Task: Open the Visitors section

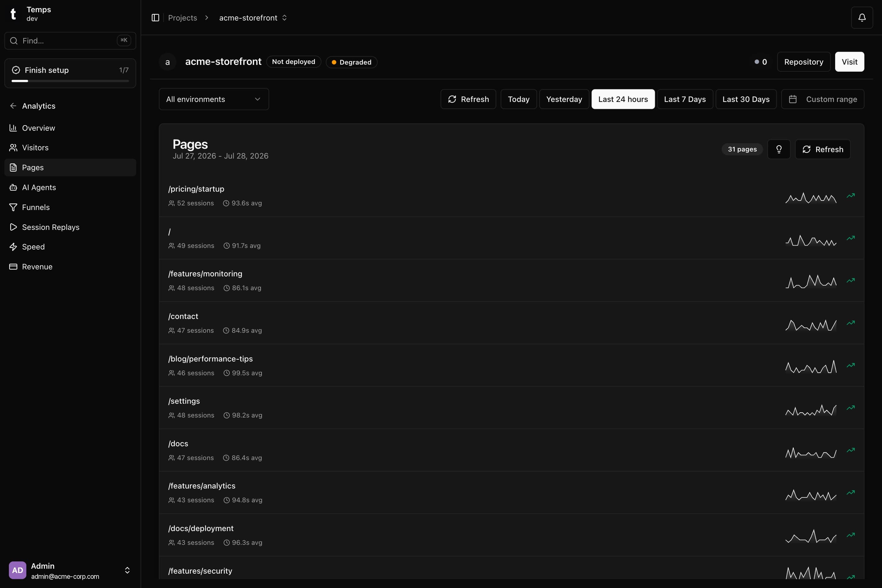Action: click(70, 148)
